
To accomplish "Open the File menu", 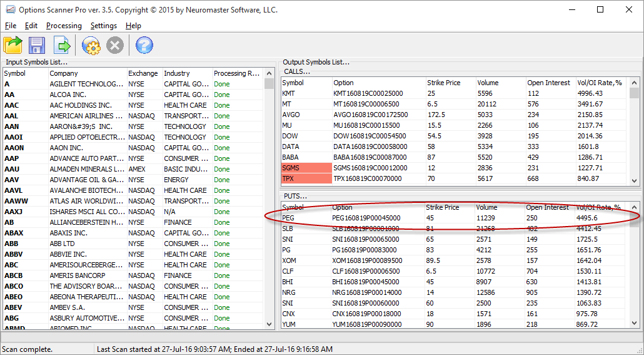I will (x=11, y=26).
